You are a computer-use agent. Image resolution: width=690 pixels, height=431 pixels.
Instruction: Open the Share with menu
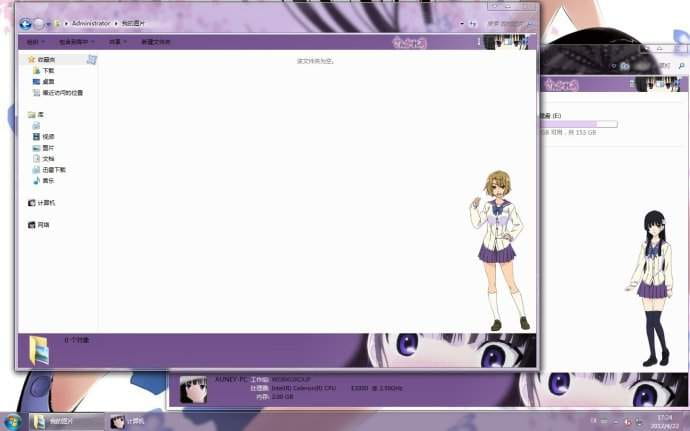coord(116,42)
